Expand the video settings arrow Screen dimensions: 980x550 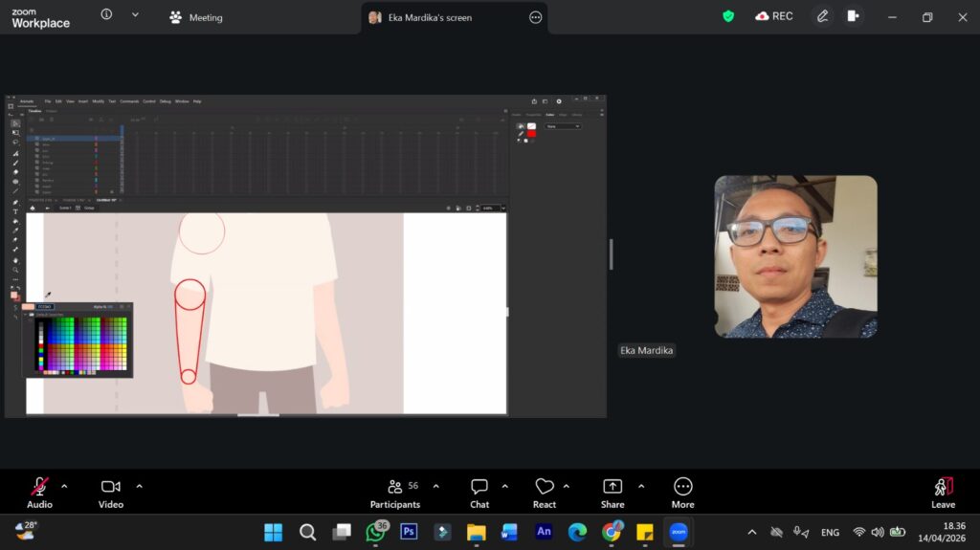coord(139,486)
